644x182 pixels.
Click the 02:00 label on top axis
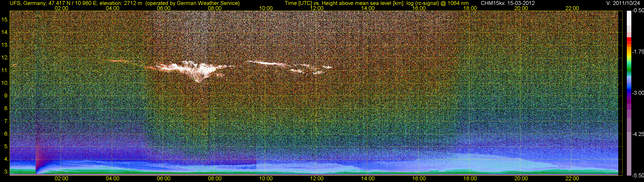pos(61,8)
